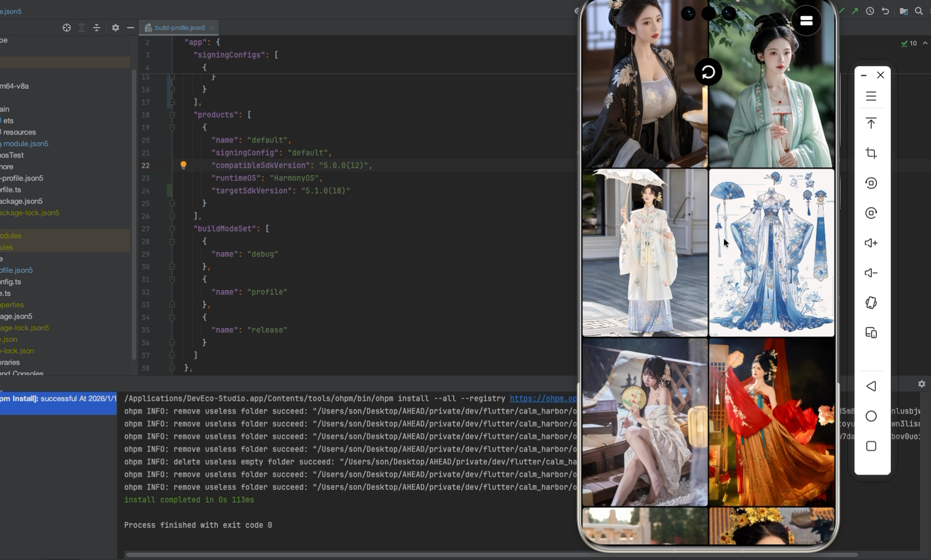Screen dimensions: 931x560
Task: Select ets folder in project tree
Action: point(8,121)
